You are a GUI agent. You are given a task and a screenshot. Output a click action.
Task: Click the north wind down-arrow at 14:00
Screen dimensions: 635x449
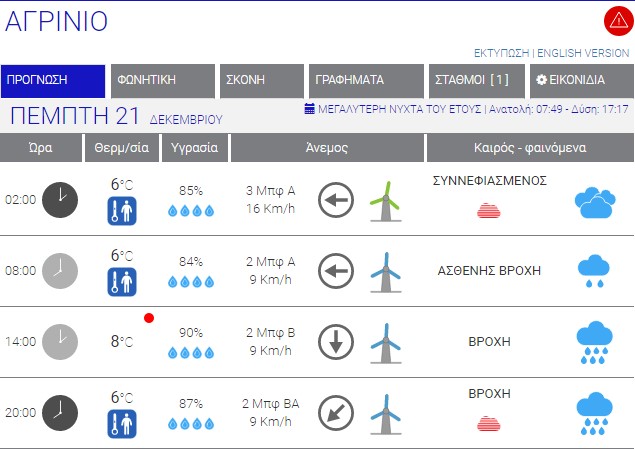coord(336,342)
